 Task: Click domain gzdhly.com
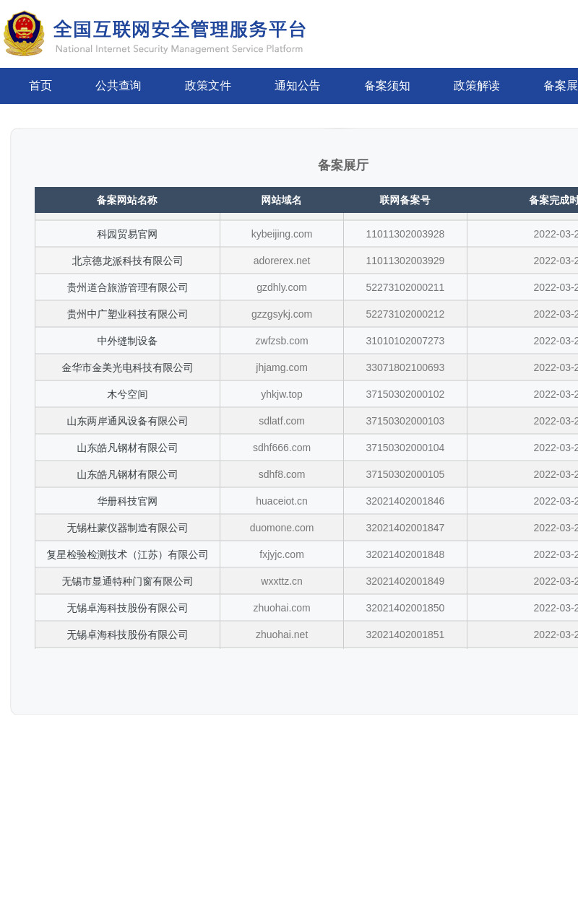pyautogui.click(x=282, y=287)
